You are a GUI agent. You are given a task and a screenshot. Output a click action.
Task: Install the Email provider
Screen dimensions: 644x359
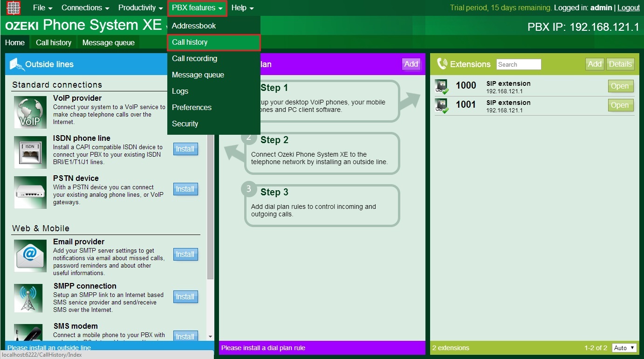pyautogui.click(x=185, y=255)
